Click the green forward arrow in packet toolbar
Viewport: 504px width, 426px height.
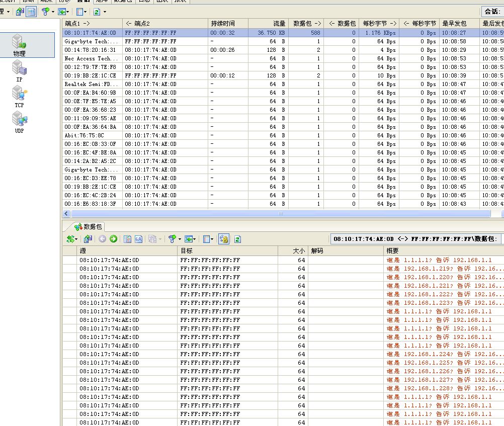click(113, 239)
